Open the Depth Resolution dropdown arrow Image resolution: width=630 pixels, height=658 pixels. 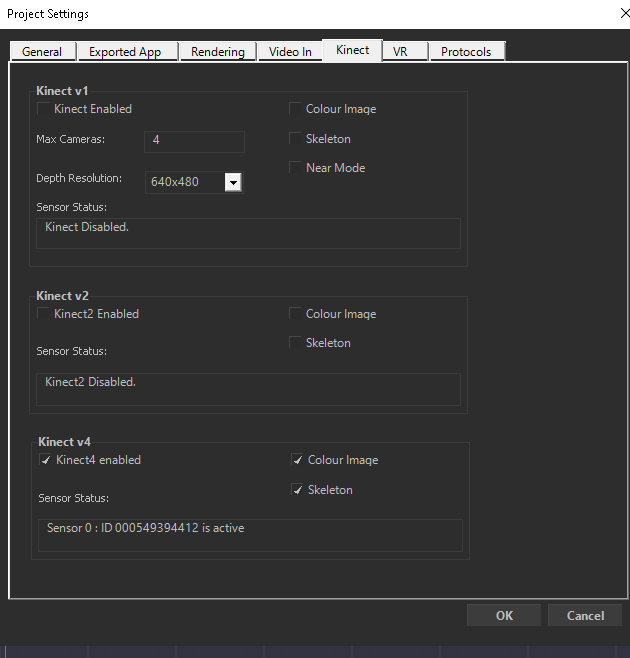click(x=233, y=182)
